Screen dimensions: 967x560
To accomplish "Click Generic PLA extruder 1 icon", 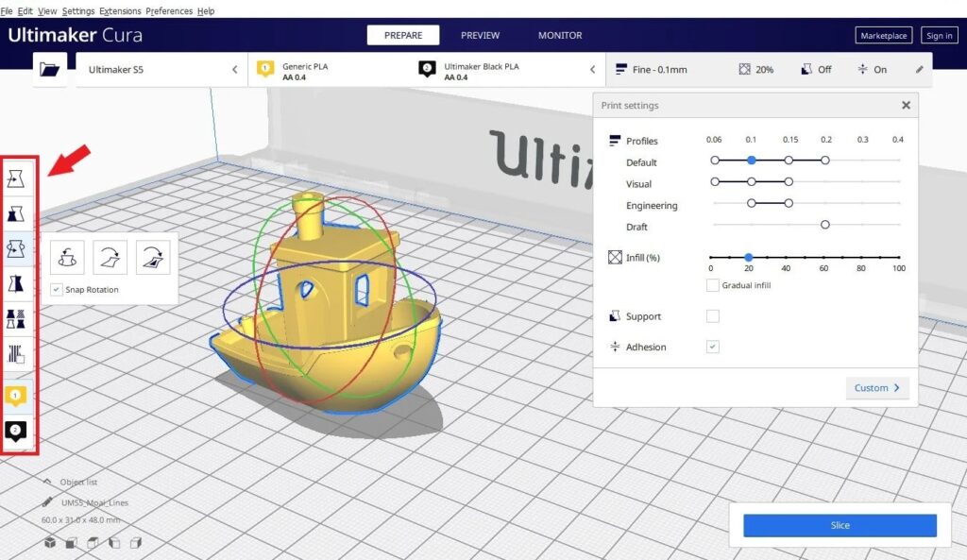I will 265,68.
